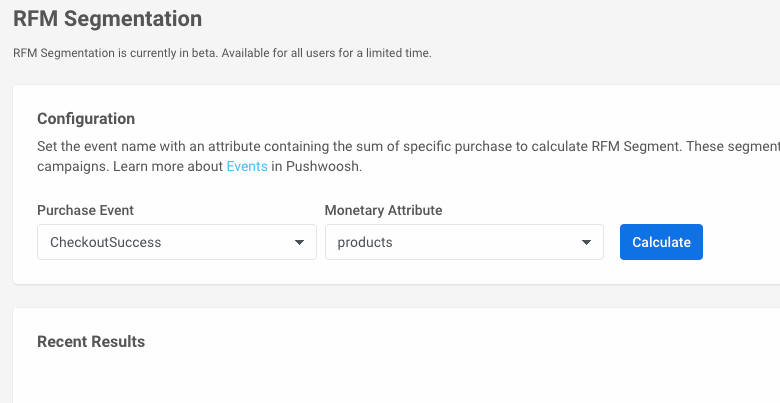Click the word Pushwoosh in the description
780x403 pixels.
click(x=326, y=167)
